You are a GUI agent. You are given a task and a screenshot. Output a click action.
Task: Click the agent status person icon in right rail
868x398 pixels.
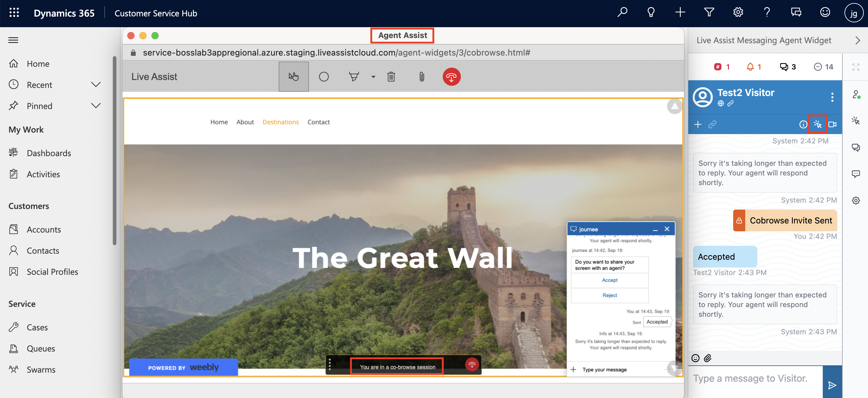click(x=856, y=95)
